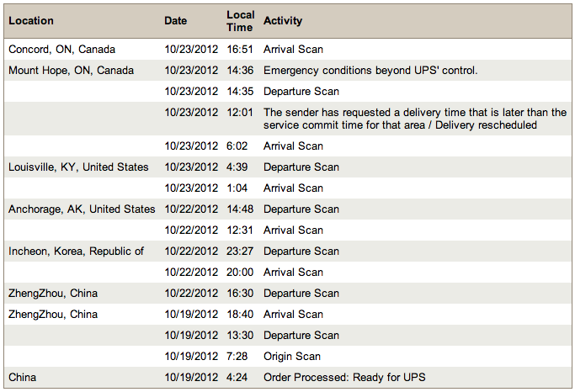Click the 4:24 local time entry
Screen dimensions: 575x392
click(x=237, y=377)
